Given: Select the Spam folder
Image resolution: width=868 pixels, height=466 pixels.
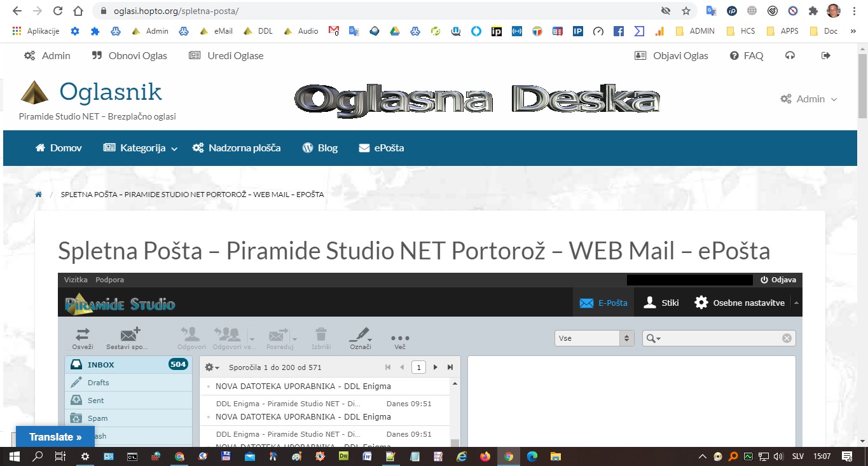Looking at the screenshot, I should click(x=128, y=418).
